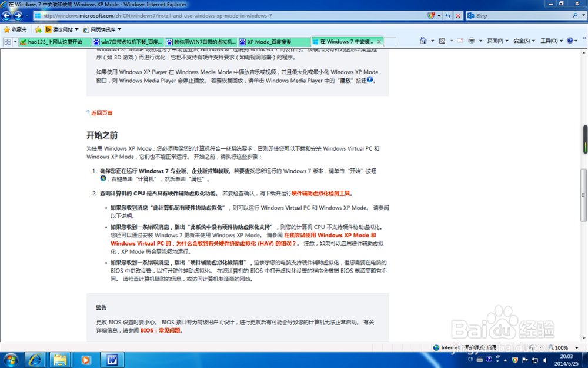Show hidden tray icons arrow
This screenshot has height=368, width=588.
click(x=506, y=360)
